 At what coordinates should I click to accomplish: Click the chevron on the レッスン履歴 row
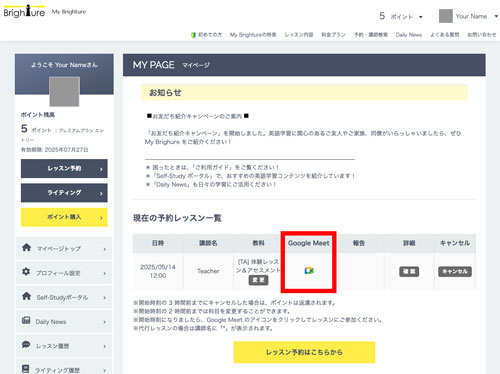coord(104,346)
